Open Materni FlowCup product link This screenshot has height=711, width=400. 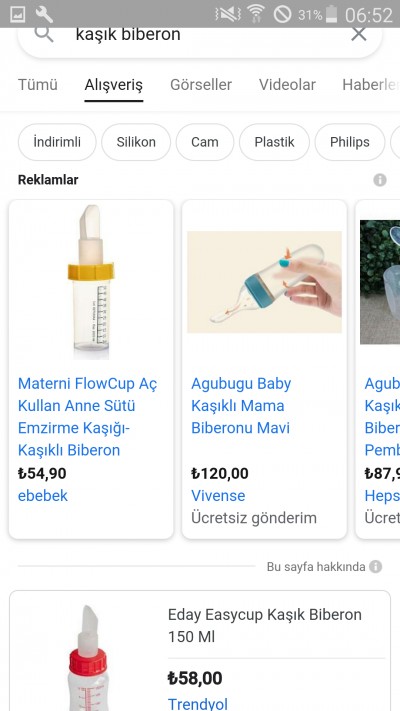[88, 417]
